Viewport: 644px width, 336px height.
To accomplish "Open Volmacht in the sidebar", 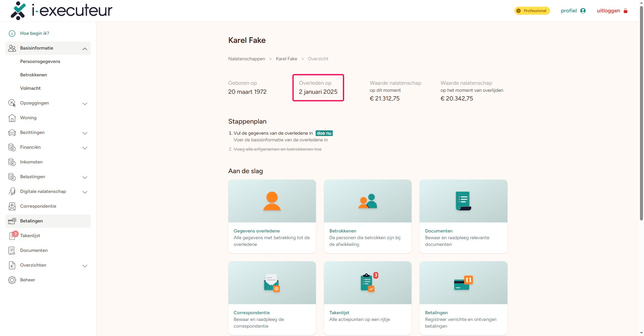I will click(x=30, y=88).
